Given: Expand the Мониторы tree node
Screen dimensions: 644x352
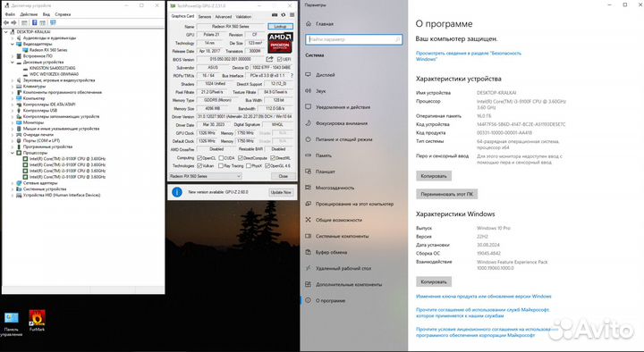Looking at the screenshot, I should [13, 122].
